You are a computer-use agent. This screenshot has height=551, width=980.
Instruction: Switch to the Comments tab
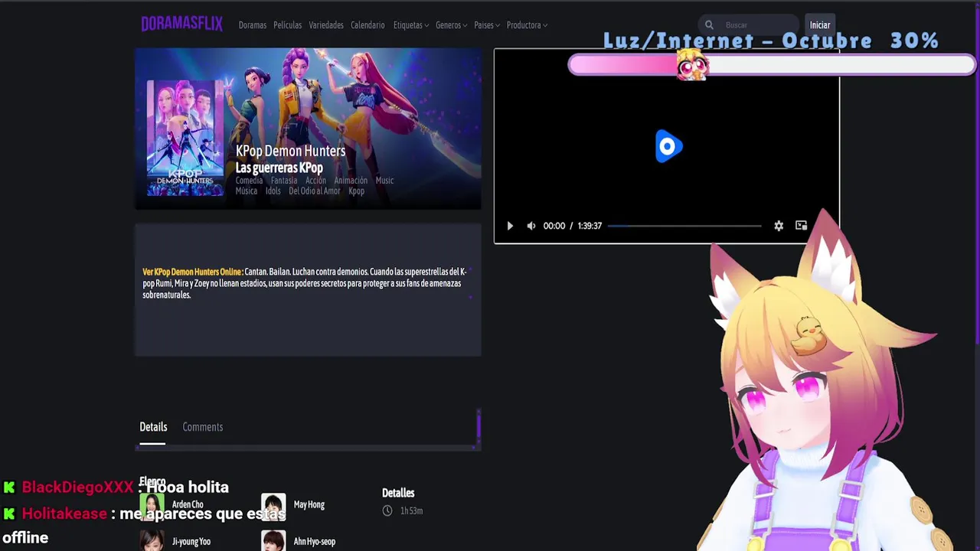pos(203,427)
